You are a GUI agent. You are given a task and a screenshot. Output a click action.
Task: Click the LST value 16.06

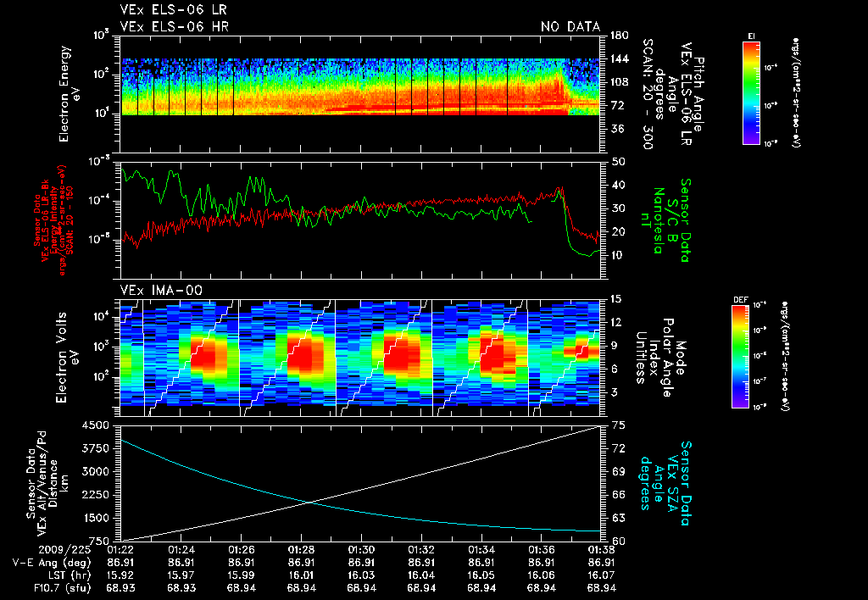point(541,575)
